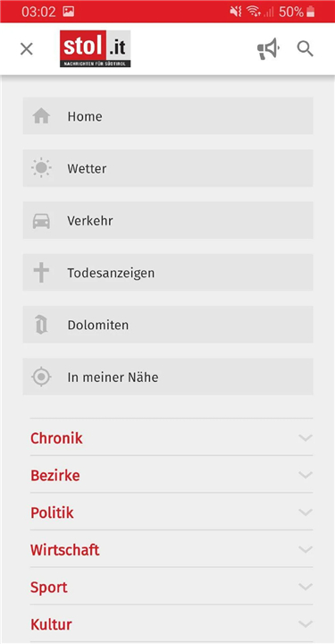Tap the sun icon for Wetter
The height and width of the screenshot is (644, 335).
[x=41, y=168]
